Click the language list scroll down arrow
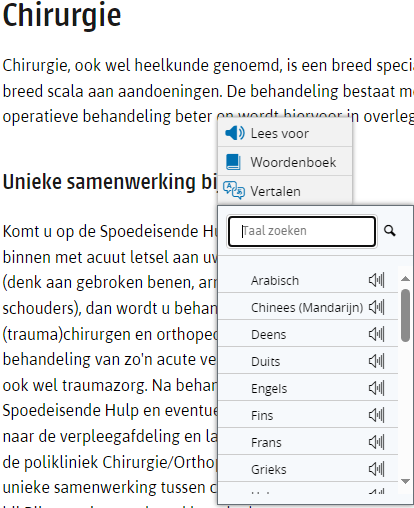414x508 pixels. coord(405,481)
